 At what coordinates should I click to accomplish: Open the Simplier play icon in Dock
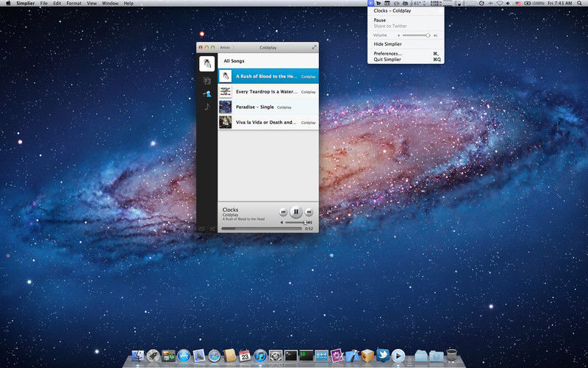tap(398, 355)
